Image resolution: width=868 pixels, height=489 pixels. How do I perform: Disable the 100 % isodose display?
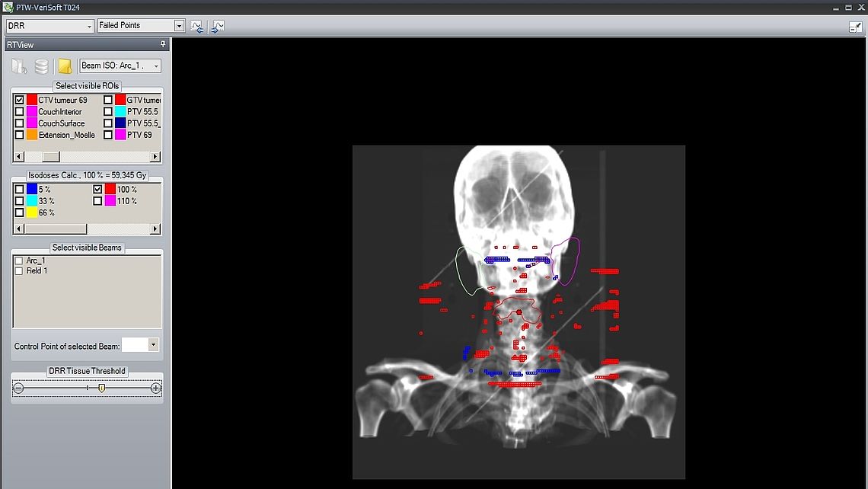97,189
